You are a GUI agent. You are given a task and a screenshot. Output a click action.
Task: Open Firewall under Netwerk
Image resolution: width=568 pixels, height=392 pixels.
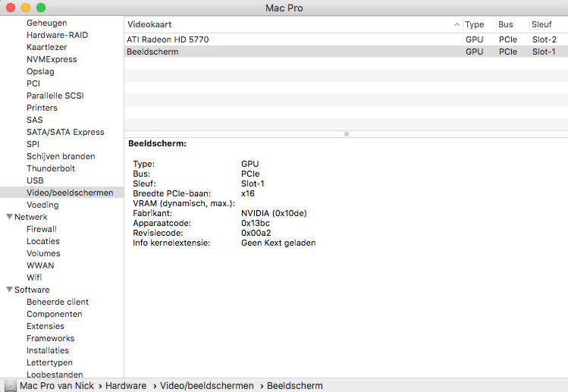[x=41, y=229]
